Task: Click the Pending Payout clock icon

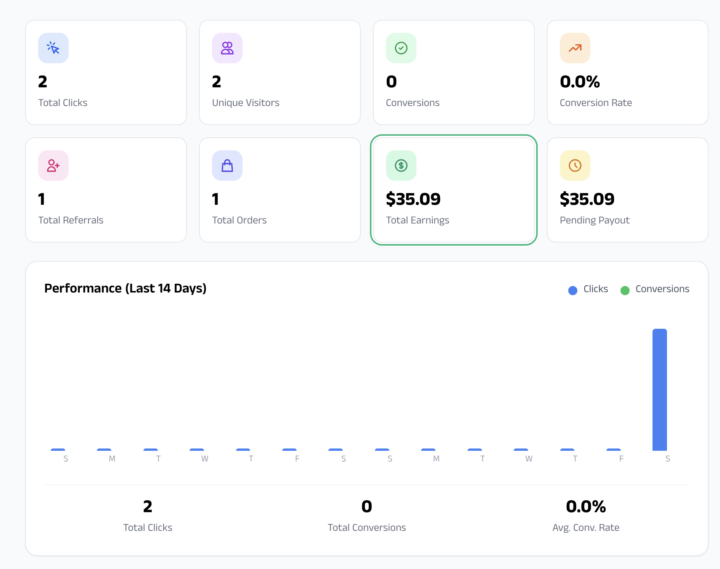Action: [575, 165]
